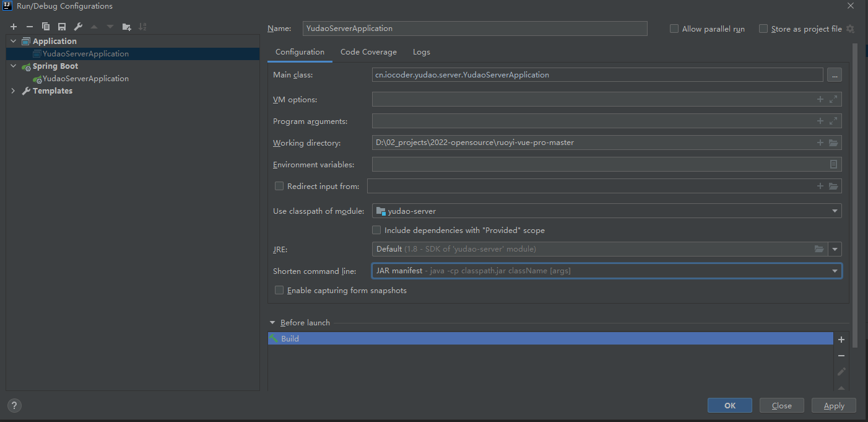Viewport: 868px width, 422px height.
Task: Enable Allow parallel run
Action: click(x=674, y=29)
